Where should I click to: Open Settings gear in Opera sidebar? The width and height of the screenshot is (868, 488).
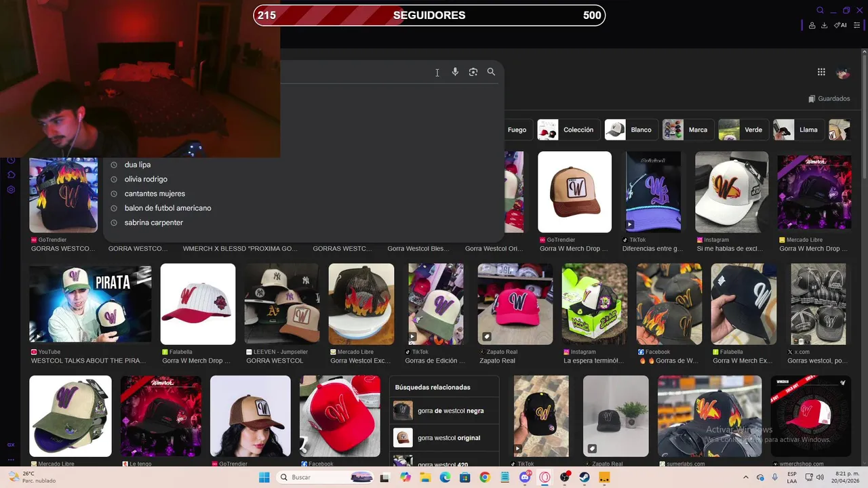[x=11, y=190]
